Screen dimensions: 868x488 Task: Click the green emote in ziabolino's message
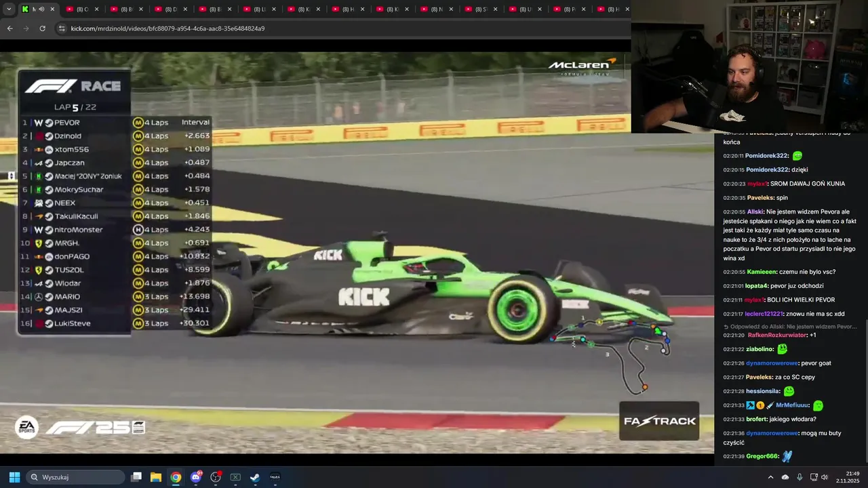coord(783,349)
